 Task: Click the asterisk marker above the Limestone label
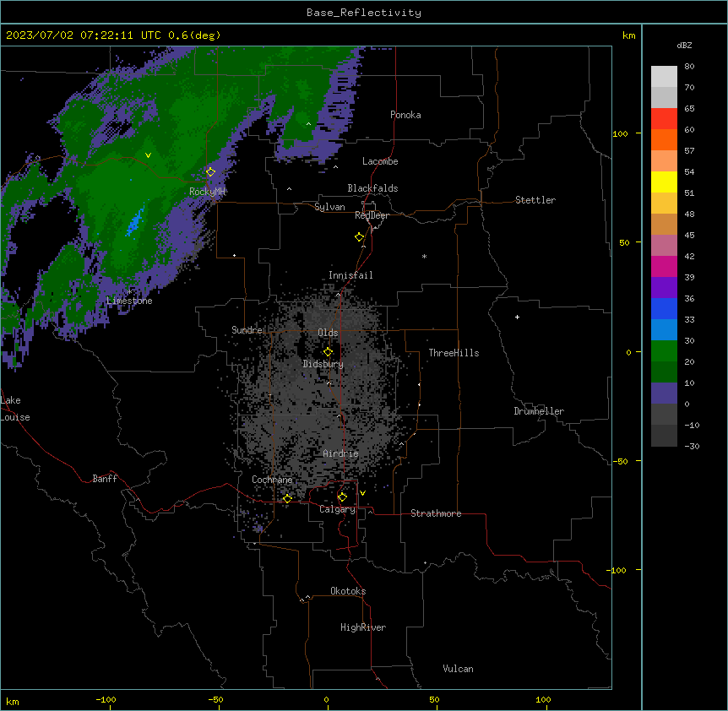(129, 291)
